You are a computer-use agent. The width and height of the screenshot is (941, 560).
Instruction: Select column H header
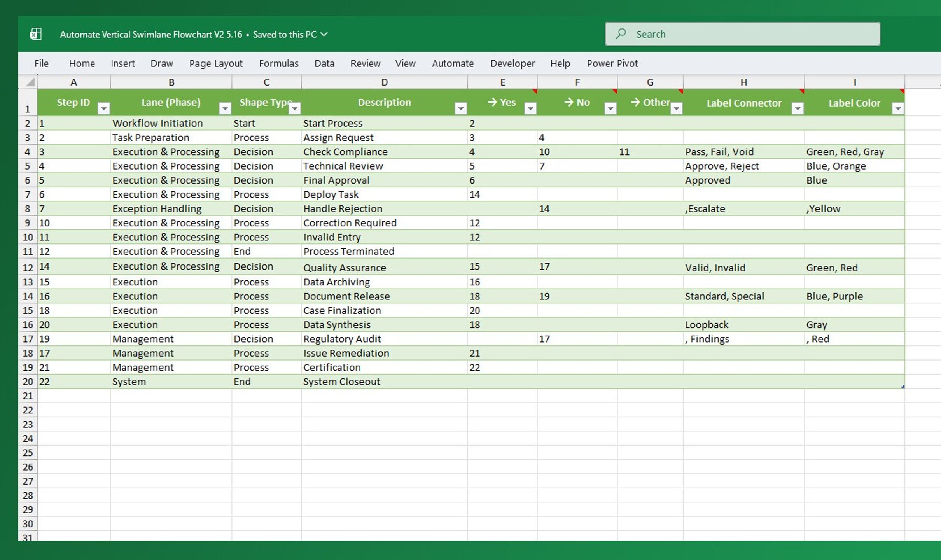click(x=744, y=82)
